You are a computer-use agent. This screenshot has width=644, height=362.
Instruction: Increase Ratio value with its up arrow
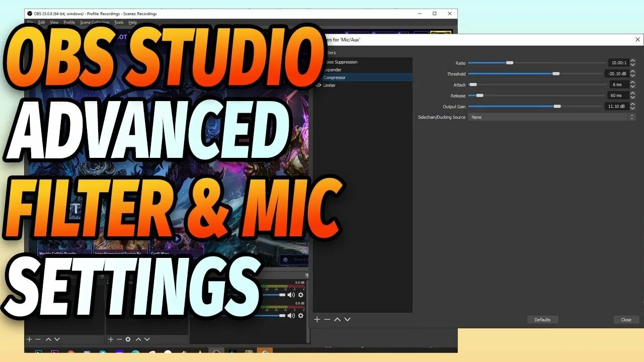coord(632,61)
